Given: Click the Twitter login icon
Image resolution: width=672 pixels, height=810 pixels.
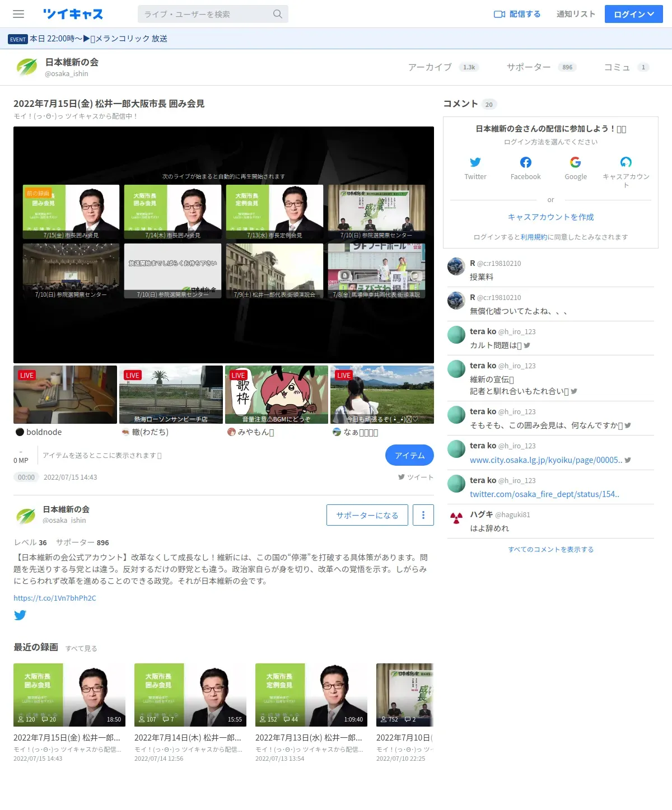Looking at the screenshot, I should [x=475, y=162].
